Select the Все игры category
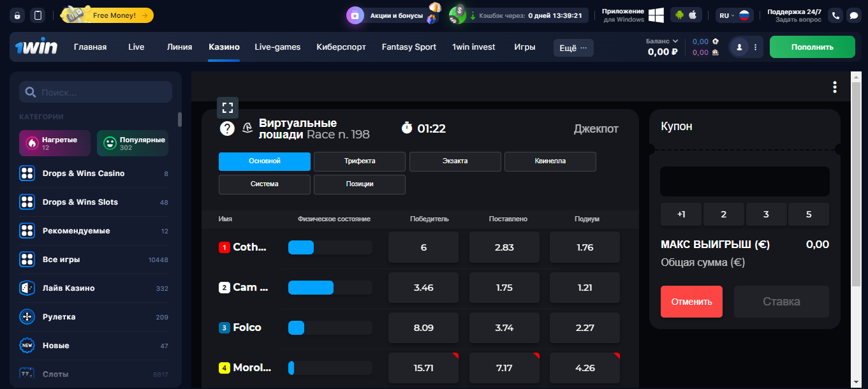Image resolution: width=868 pixels, height=389 pixels. pos(94,260)
